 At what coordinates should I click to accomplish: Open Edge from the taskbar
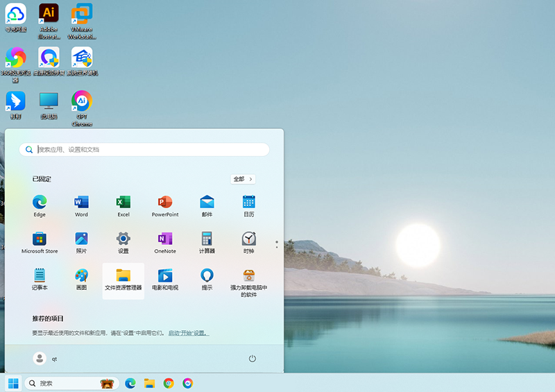[130, 383]
